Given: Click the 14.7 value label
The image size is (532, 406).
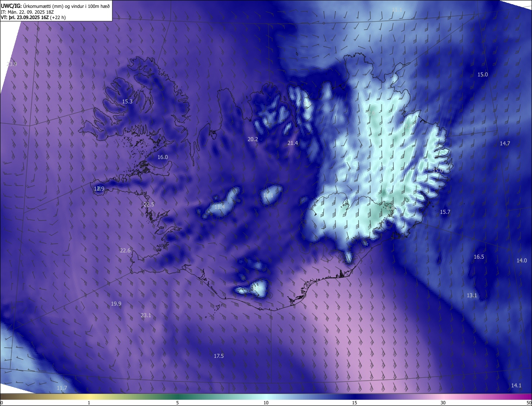Looking at the screenshot, I should (505, 143).
